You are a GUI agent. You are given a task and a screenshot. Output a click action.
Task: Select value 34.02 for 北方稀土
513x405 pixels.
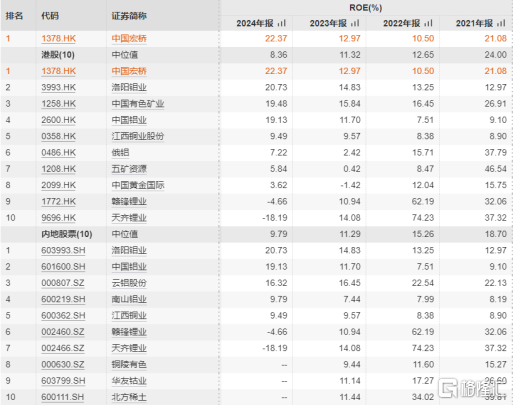[x=423, y=397]
